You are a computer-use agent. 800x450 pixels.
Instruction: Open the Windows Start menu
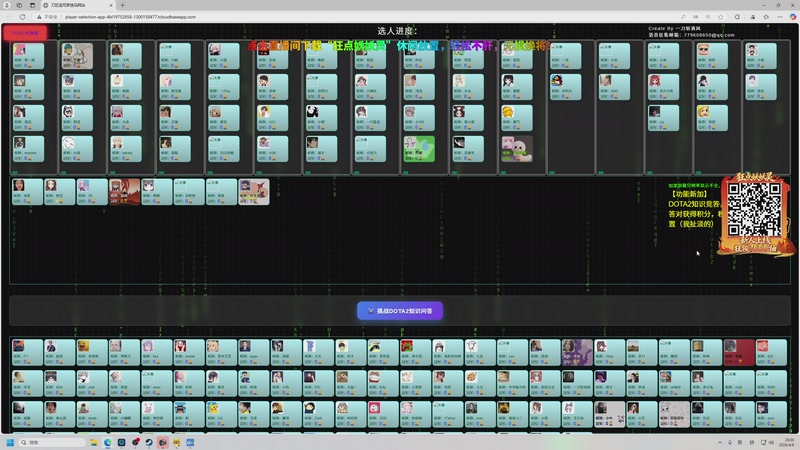pos(10,442)
